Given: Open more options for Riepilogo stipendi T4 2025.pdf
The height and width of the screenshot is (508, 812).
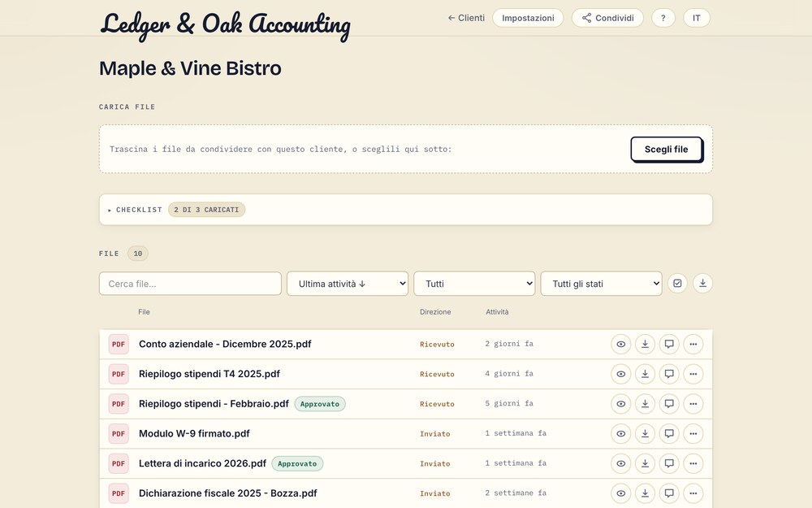Looking at the screenshot, I should [x=693, y=374].
